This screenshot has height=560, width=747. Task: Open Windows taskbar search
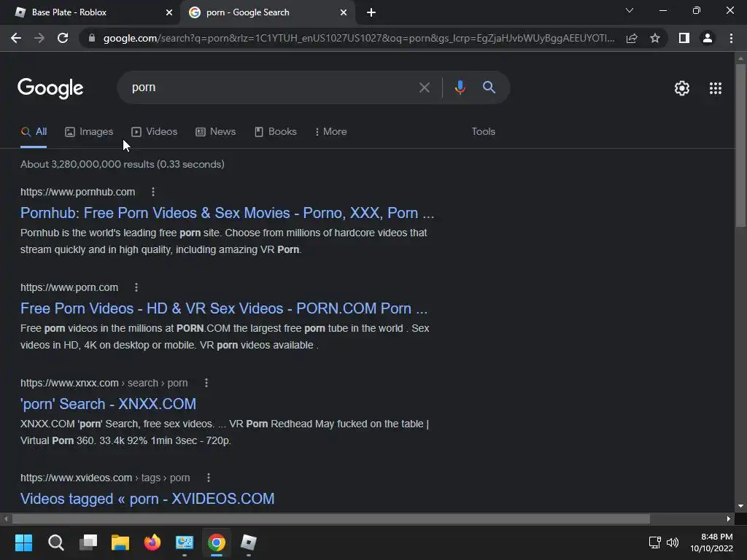55,542
